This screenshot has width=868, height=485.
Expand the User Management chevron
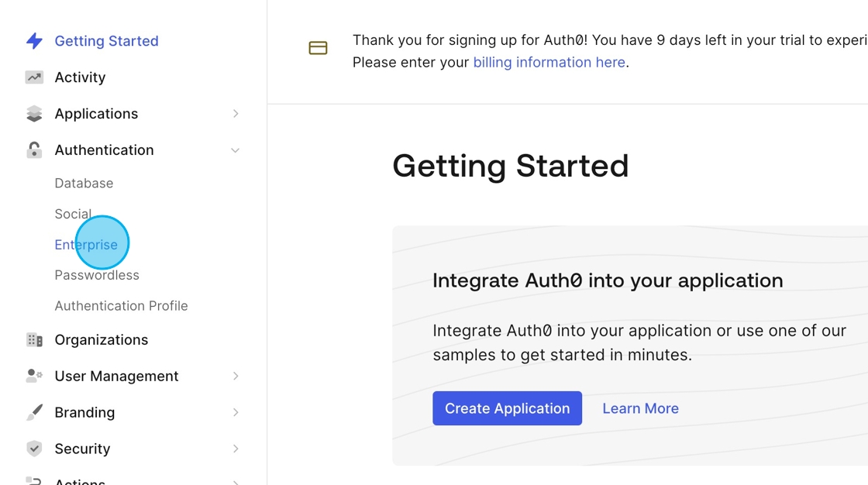[236, 376]
